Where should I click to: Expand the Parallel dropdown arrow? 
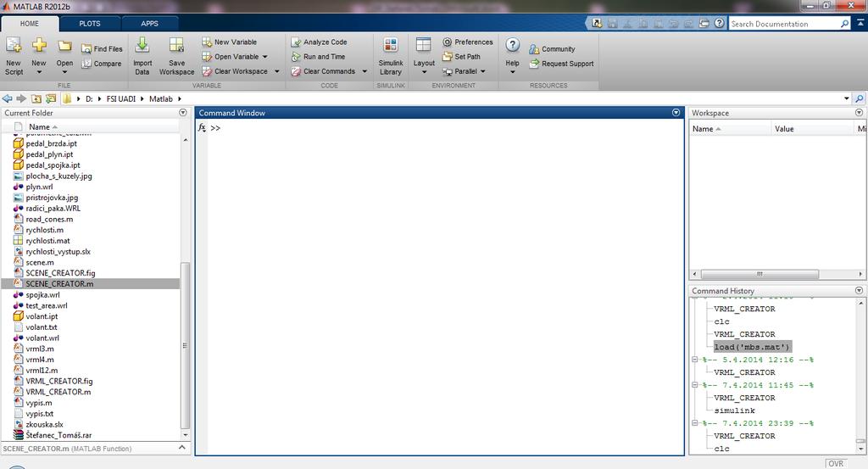482,71
